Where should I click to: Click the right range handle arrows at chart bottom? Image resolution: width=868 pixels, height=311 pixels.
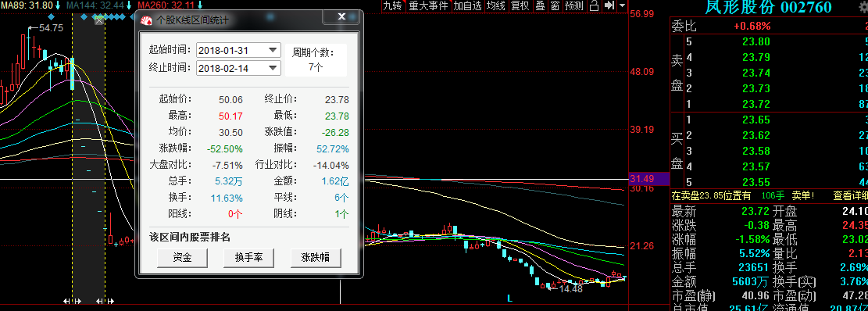click(105, 302)
